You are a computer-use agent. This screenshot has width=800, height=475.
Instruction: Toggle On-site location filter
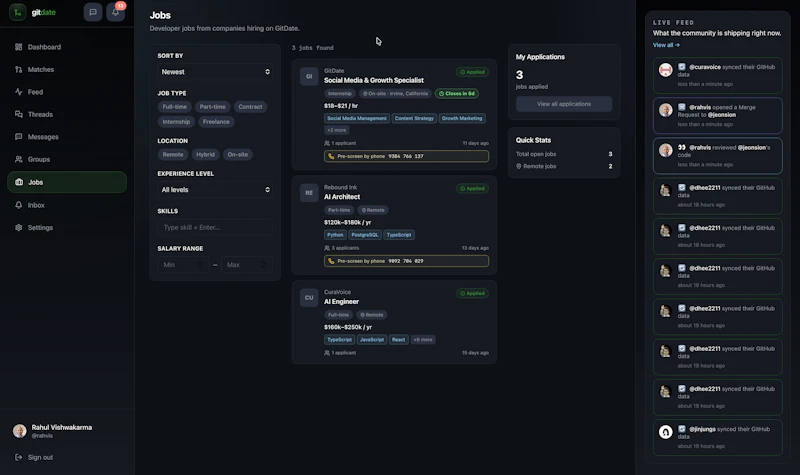[237, 155]
